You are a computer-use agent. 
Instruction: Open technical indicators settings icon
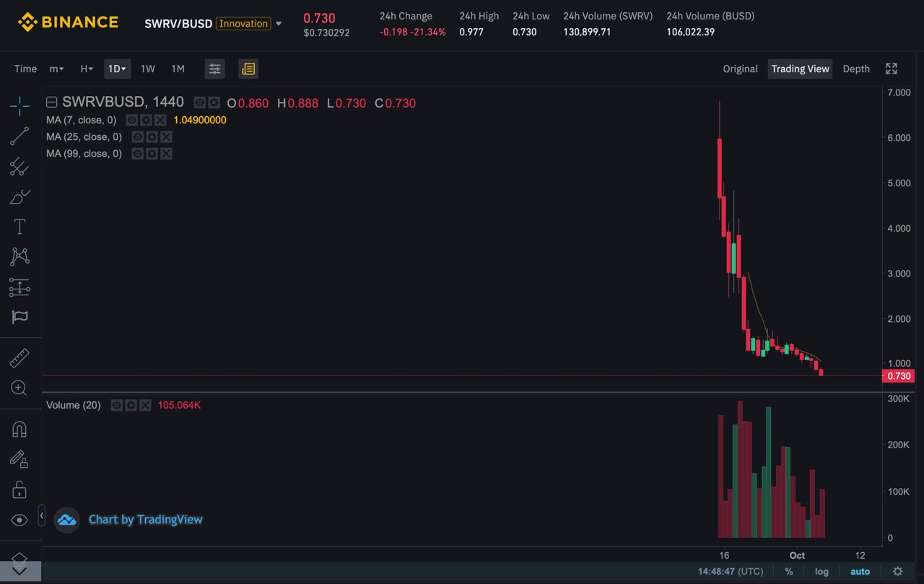click(x=214, y=69)
